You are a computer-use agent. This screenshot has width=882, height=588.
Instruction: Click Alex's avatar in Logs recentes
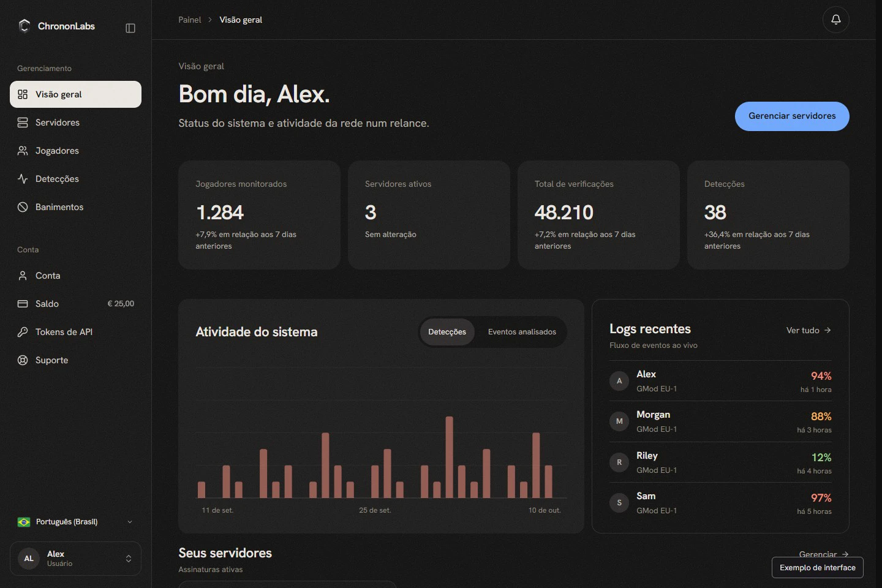tap(619, 381)
